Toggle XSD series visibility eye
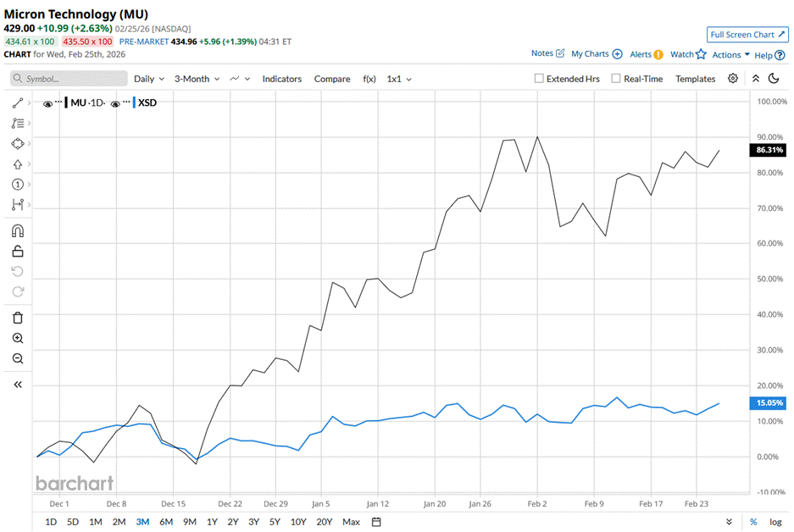 pos(115,103)
